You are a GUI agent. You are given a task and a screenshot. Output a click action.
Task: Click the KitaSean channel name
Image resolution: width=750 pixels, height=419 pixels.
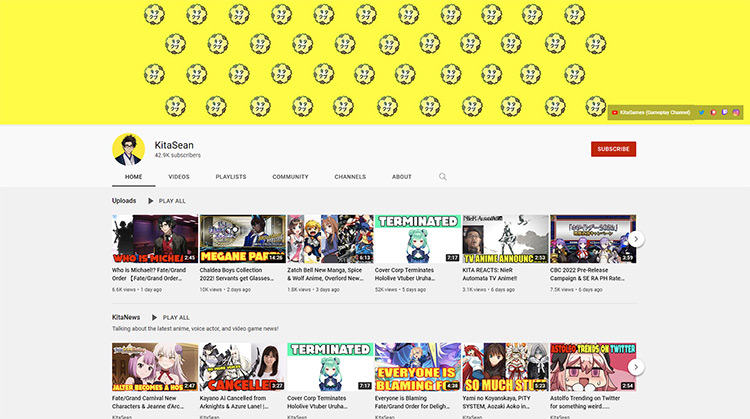(174, 145)
